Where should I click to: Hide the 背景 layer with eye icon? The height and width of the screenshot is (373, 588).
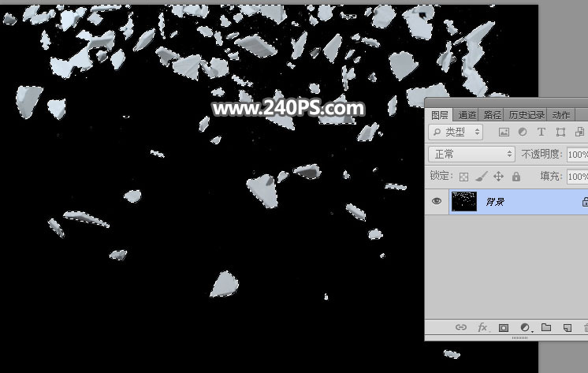[437, 202]
